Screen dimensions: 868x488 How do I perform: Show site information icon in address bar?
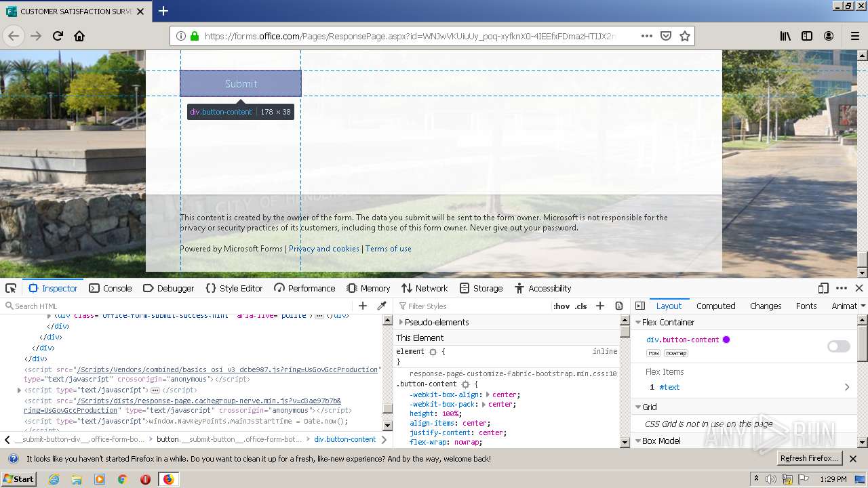click(x=180, y=36)
